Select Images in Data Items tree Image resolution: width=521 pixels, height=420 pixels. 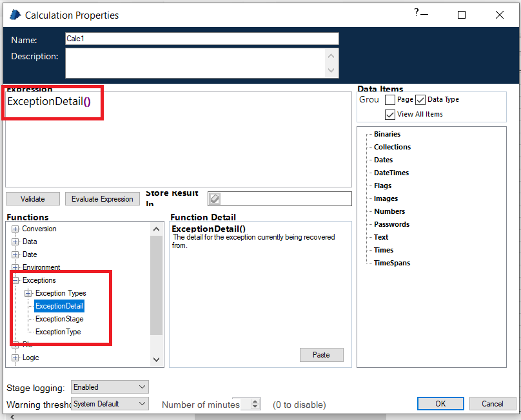(x=386, y=198)
